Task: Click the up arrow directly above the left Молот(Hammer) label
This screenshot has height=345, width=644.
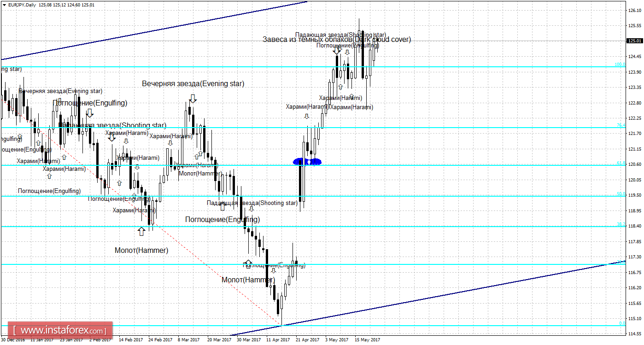Action: pyautogui.click(x=141, y=231)
